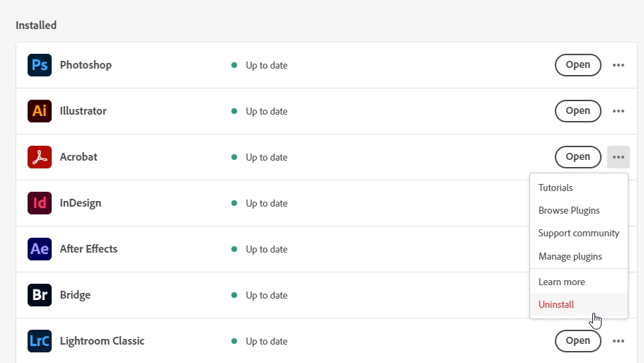
Task: Open Acrobat using its Open button
Action: [x=578, y=157]
